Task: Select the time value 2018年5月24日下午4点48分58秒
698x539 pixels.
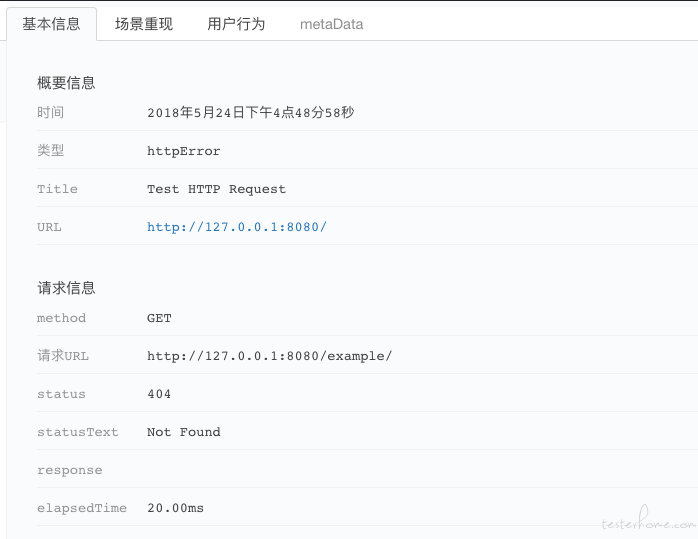Action: (251, 113)
